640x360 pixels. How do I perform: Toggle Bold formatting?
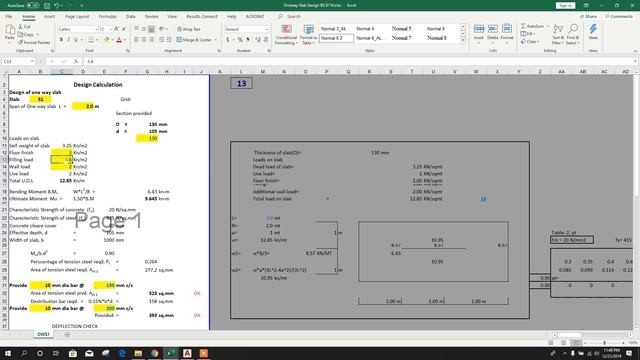coord(61,40)
